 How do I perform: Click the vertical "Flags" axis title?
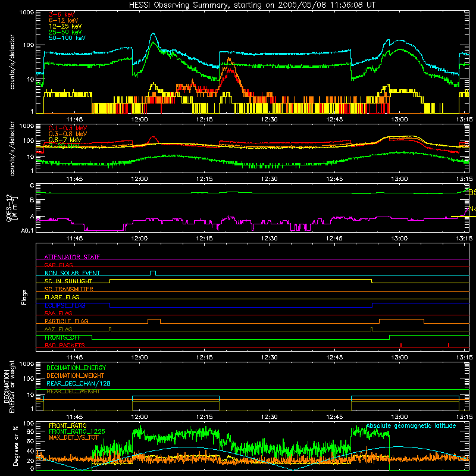click(24, 297)
